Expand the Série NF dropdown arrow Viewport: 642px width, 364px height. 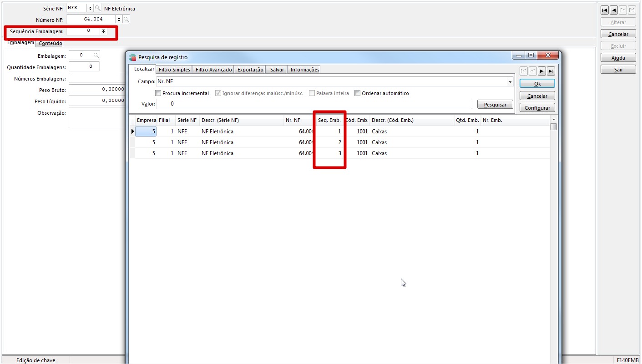tap(90, 8)
